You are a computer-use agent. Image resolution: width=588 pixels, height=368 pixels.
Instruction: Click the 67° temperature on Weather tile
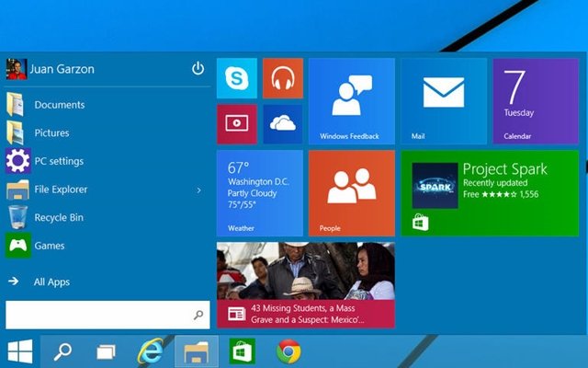[x=238, y=167]
